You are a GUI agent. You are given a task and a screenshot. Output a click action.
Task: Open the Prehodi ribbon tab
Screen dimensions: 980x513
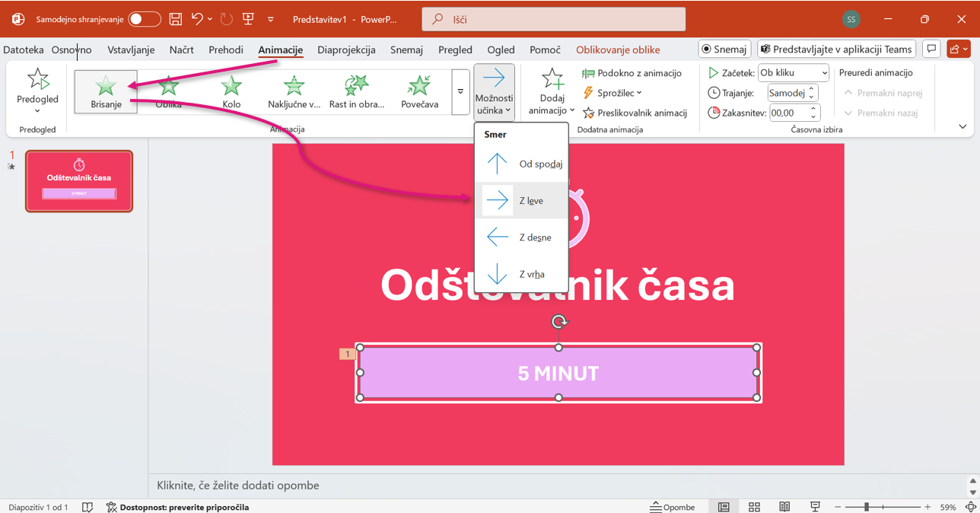tap(226, 49)
